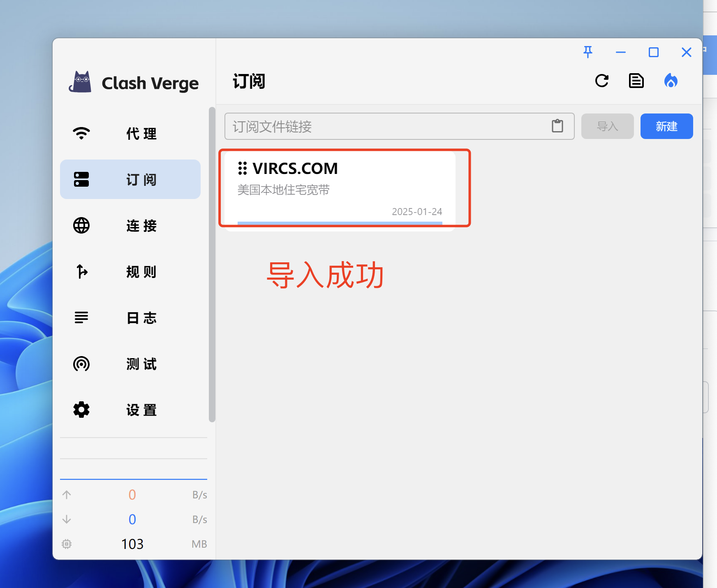This screenshot has height=588, width=717.
Task: Click the blue 新建 (New) button
Action: (666, 126)
